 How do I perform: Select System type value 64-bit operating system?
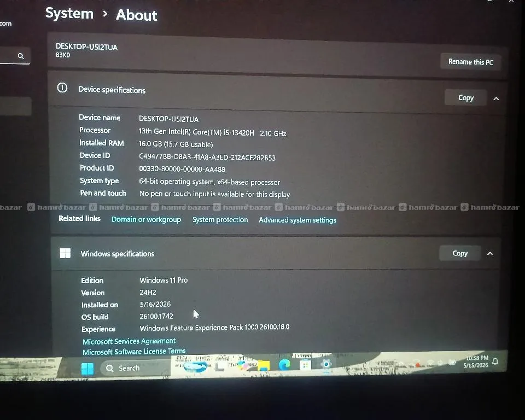(x=209, y=182)
